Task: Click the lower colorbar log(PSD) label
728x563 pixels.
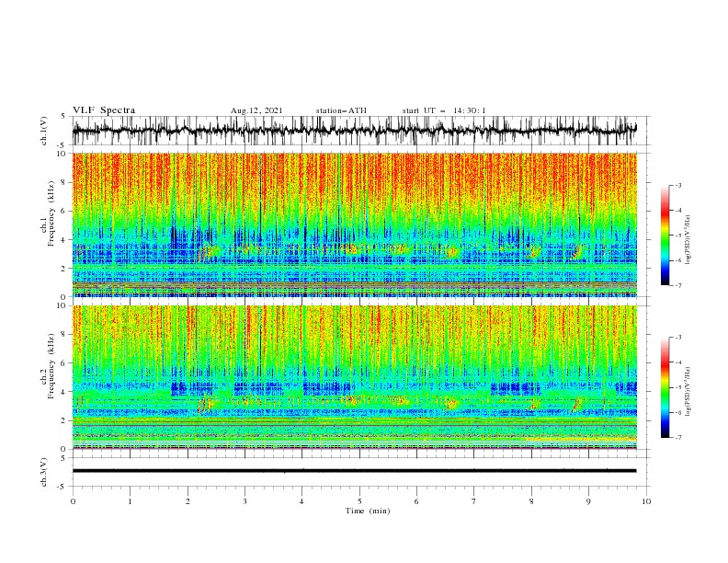Action: point(688,391)
